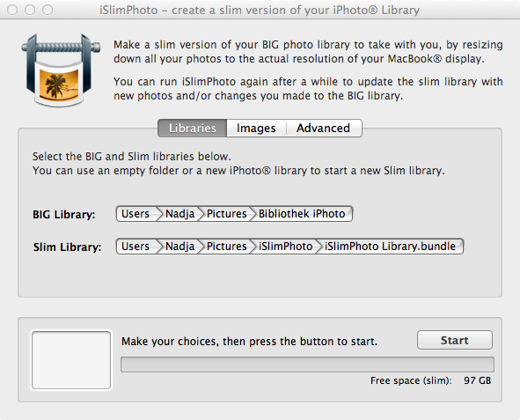Screen dimensions: 520x420
Task: Open the Advanced tab
Action: (x=323, y=128)
